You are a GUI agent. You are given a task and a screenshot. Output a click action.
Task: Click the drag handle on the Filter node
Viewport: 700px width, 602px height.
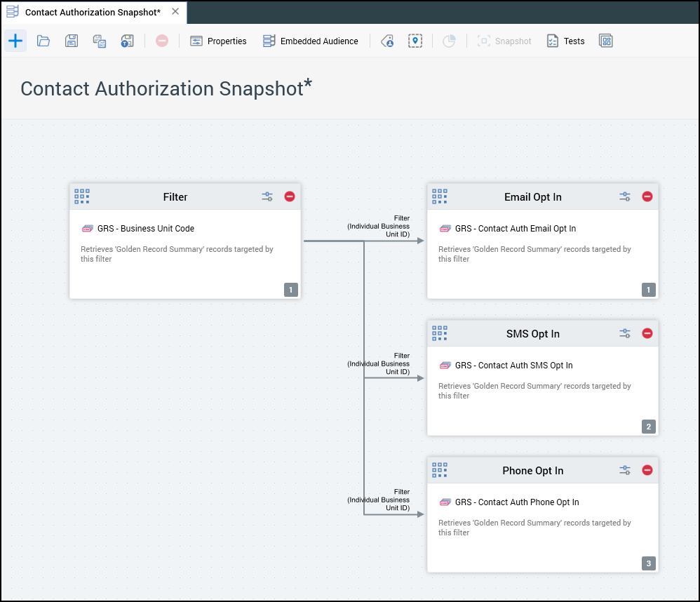pyautogui.click(x=82, y=196)
